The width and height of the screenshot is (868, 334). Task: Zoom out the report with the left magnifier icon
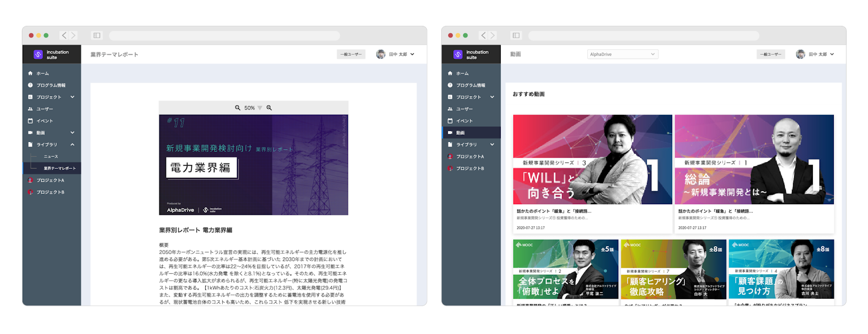(238, 108)
